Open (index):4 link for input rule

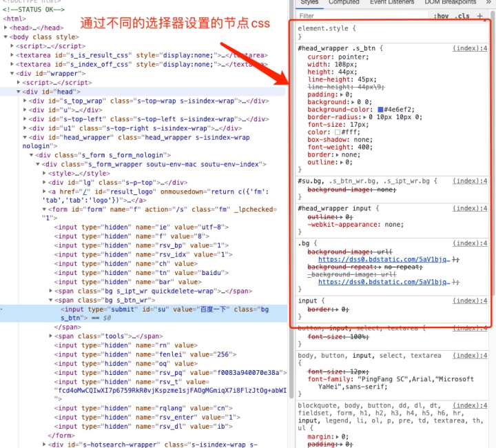coord(470,301)
